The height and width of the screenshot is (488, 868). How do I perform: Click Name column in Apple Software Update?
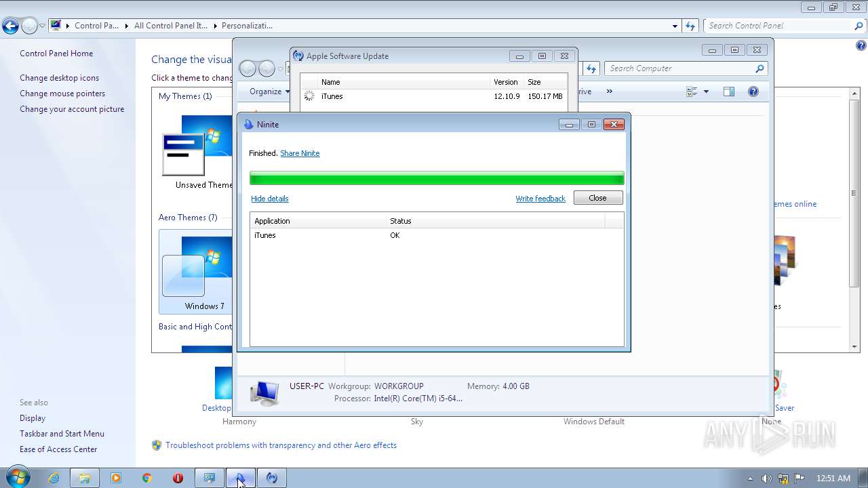[404, 82]
